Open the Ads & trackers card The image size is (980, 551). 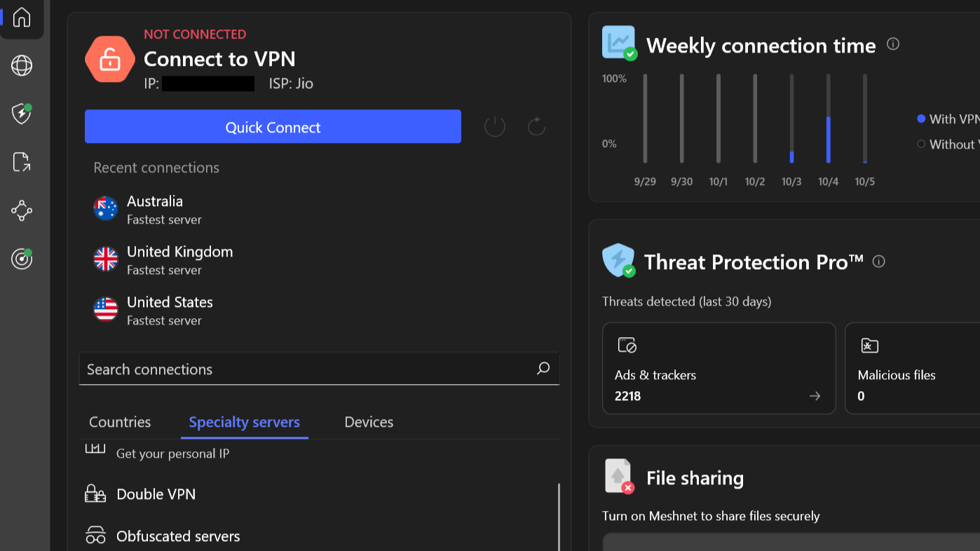(x=719, y=368)
